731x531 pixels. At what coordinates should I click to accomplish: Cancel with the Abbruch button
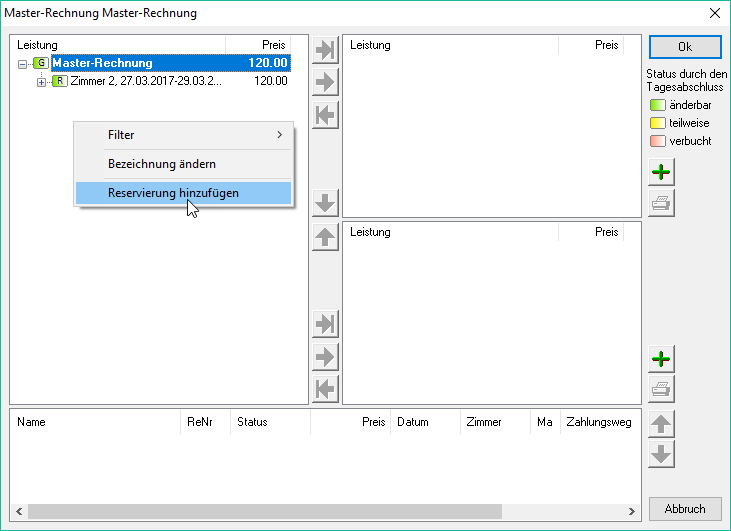pos(685,509)
